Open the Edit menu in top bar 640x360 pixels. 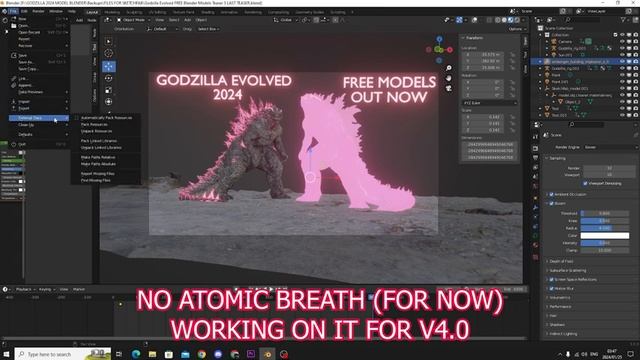click(x=24, y=11)
